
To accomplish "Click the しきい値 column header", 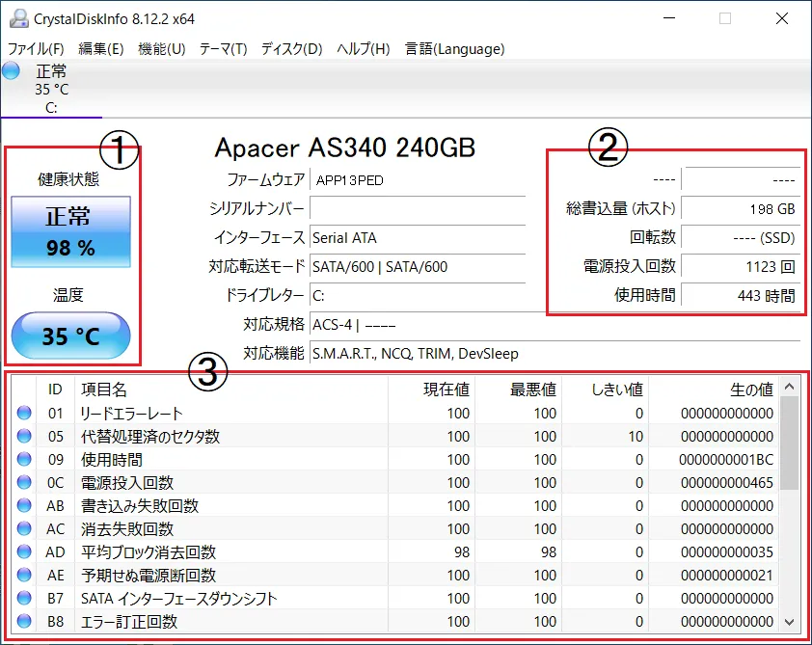I will point(606,390).
